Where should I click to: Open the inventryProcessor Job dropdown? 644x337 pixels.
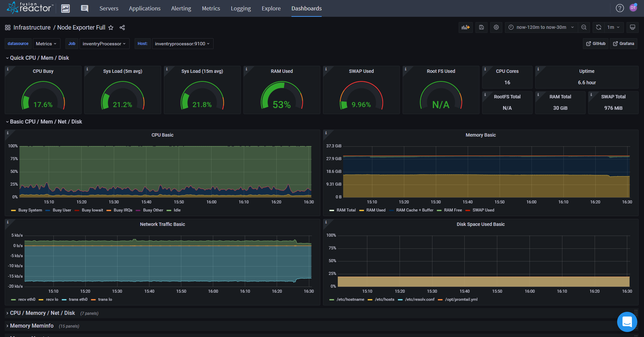click(x=104, y=44)
